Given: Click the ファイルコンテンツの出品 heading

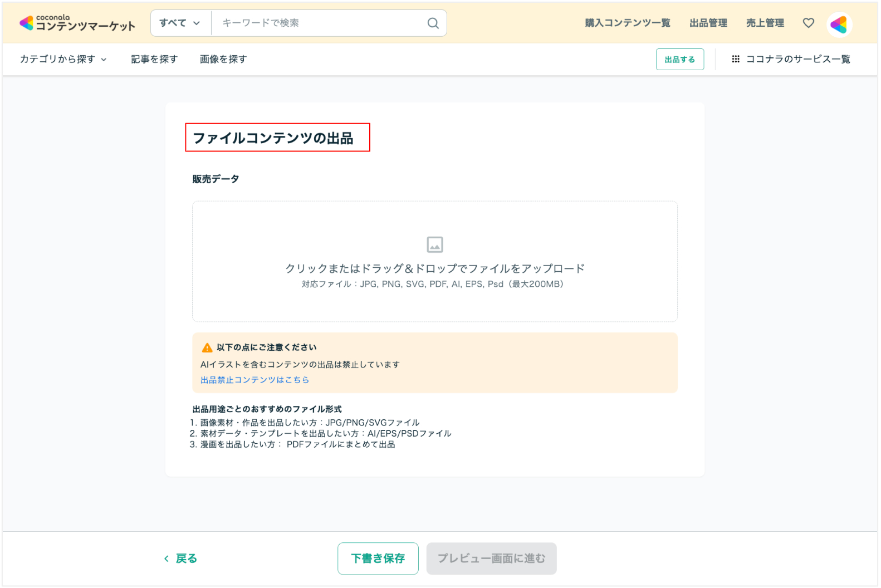Looking at the screenshot, I should (x=273, y=138).
